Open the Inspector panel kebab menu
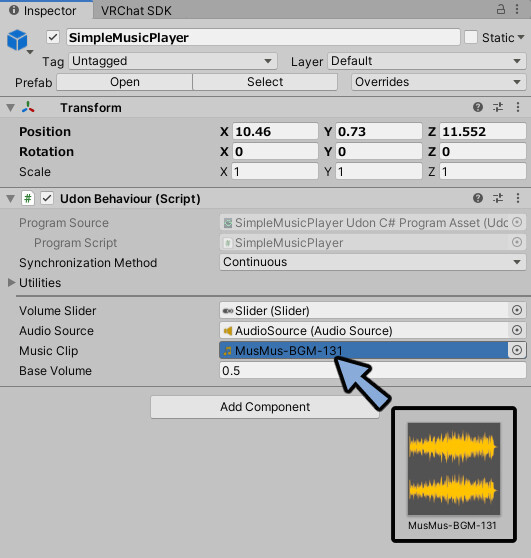Screen dimensions: 531x558 point(517,9)
